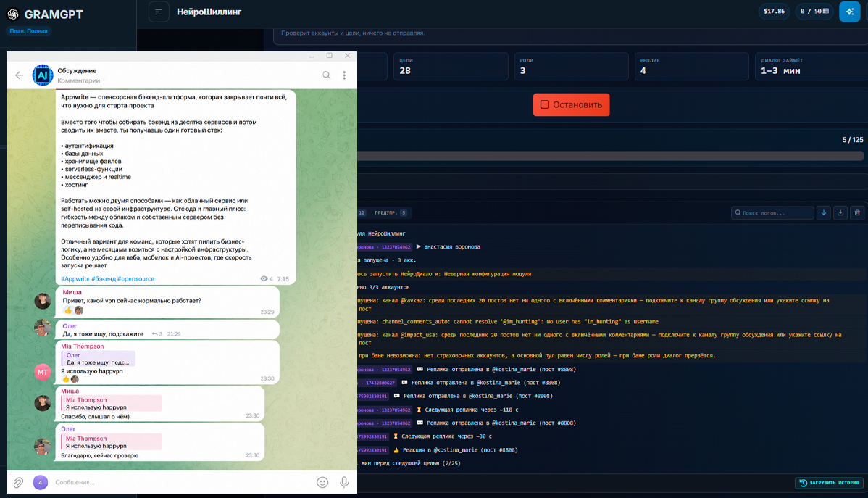Click the Цели 28 stat card
868x498 pixels.
click(x=451, y=67)
